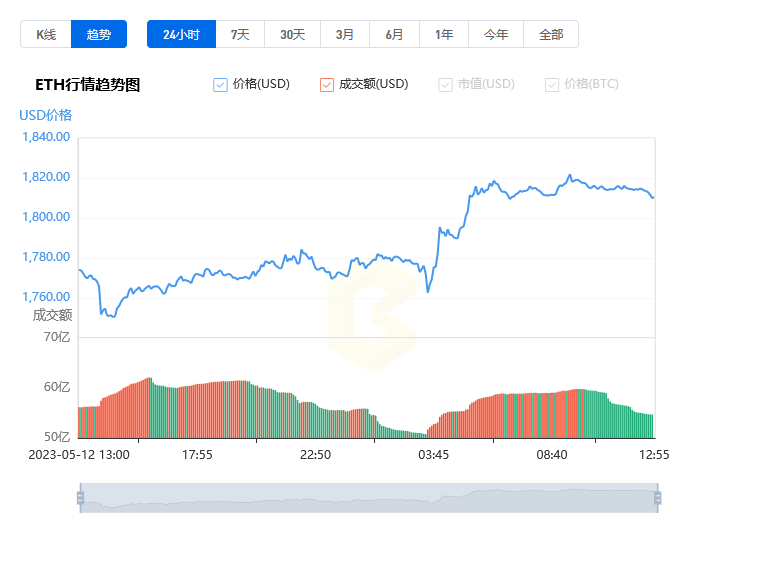Click the right range slider handle
Image resolution: width=780 pixels, height=563 pixels.
657,497
